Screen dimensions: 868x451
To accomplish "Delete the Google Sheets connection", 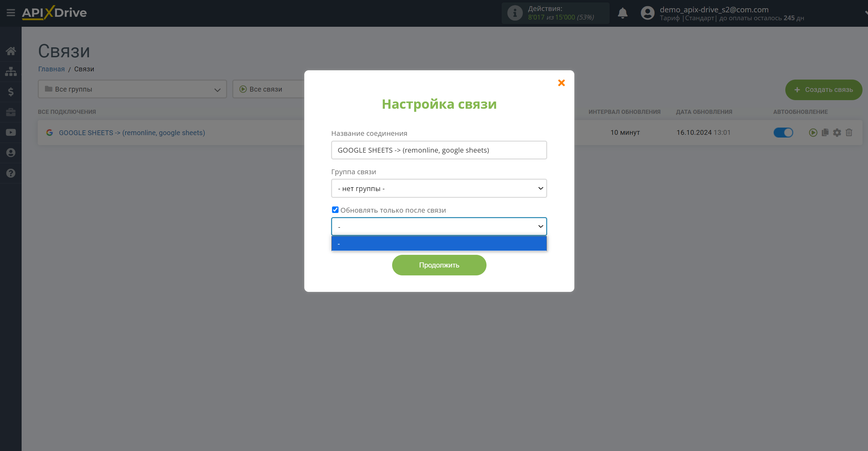I will coord(849,132).
